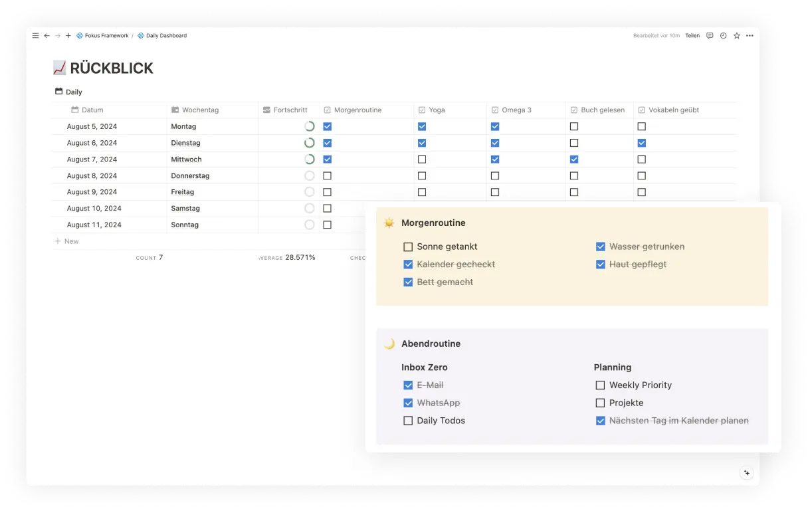Tick the Daily Todos checkbox
Image resolution: width=812 pixels, height=511 pixels.
pyautogui.click(x=408, y=421)
